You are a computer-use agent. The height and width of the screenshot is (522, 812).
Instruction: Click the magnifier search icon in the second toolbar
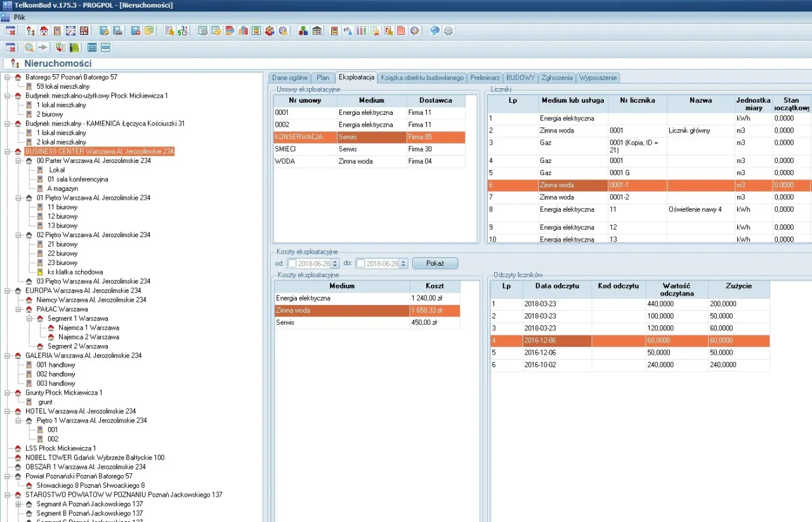[29, 48]
